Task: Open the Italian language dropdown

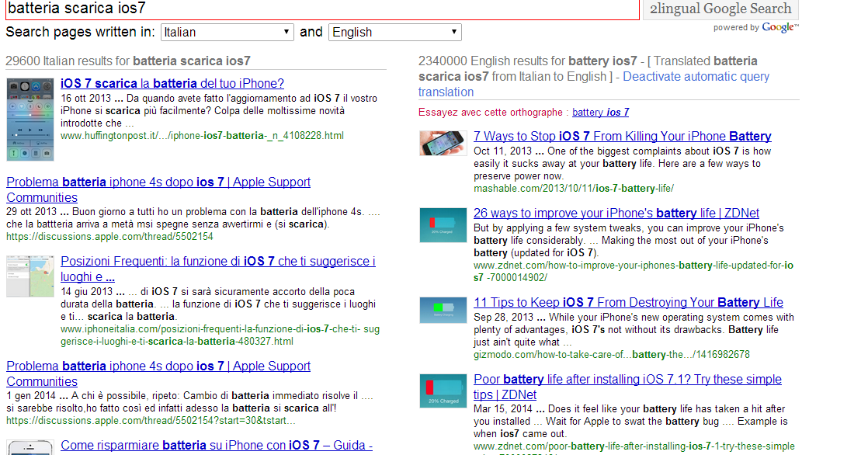Action: click(226, 32)
